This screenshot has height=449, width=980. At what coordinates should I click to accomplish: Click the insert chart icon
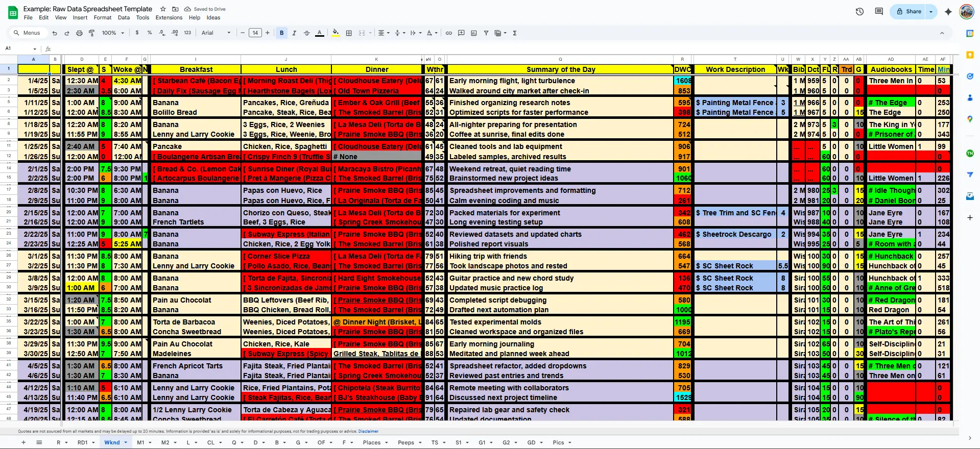click(x=474, y=33)
